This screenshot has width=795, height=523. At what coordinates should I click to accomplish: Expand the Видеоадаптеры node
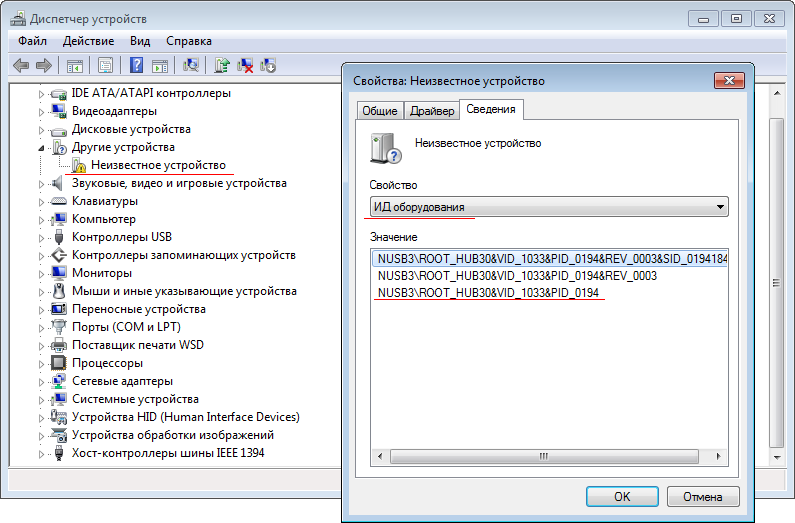pyautogui.click(x=42, y=112)
